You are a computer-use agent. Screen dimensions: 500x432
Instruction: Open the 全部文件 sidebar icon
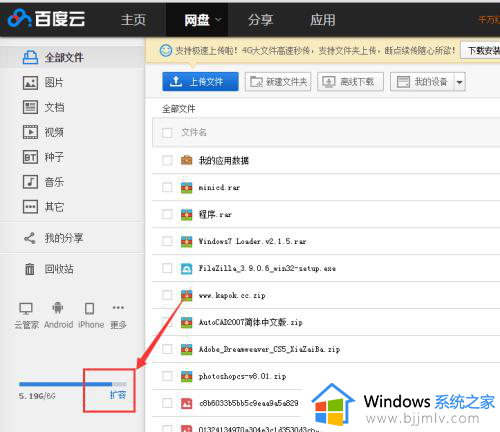30,57
